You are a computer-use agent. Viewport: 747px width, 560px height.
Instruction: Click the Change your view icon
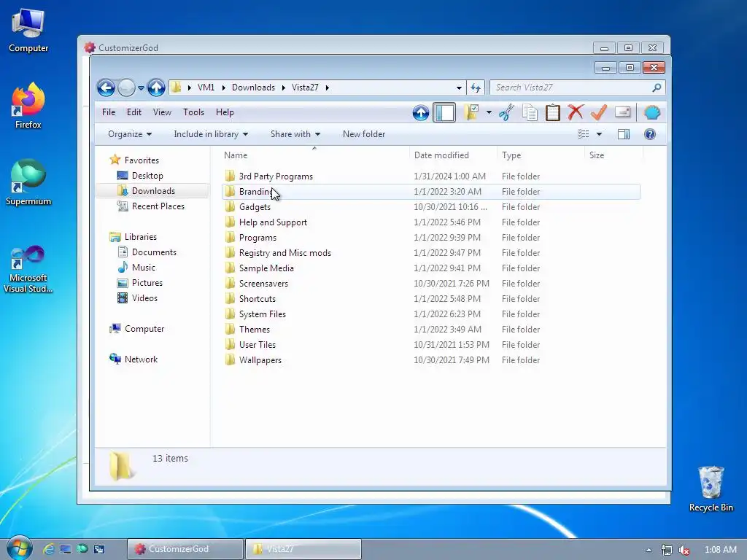[x=584, y=134]
